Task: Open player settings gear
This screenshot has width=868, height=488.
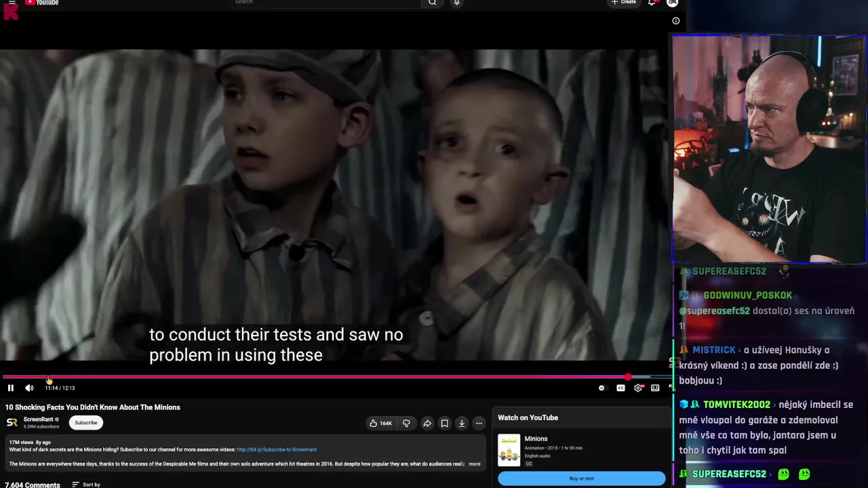Action: (x=638, y=388)
